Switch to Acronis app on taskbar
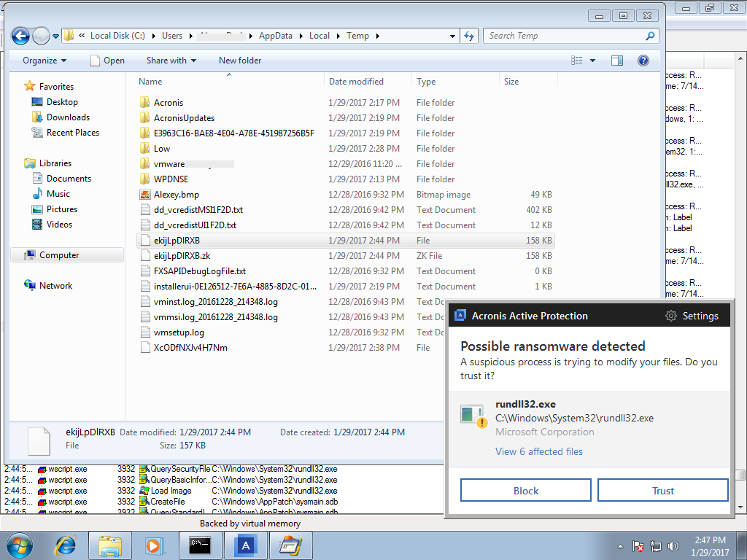The height and width of the screenshot is (560, 747). pyautogui.click(x=245, y=545)
